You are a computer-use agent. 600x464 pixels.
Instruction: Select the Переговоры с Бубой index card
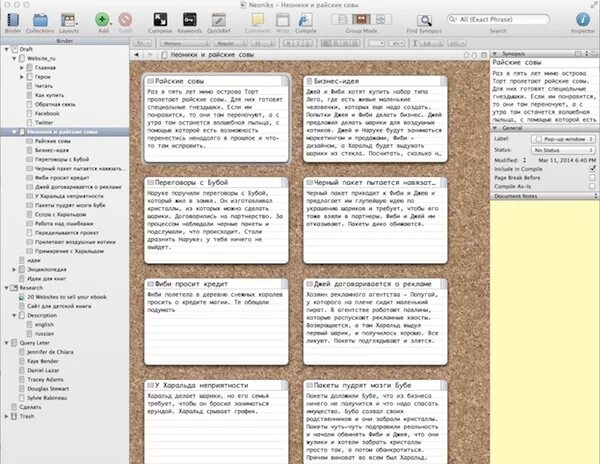(216, 220)
